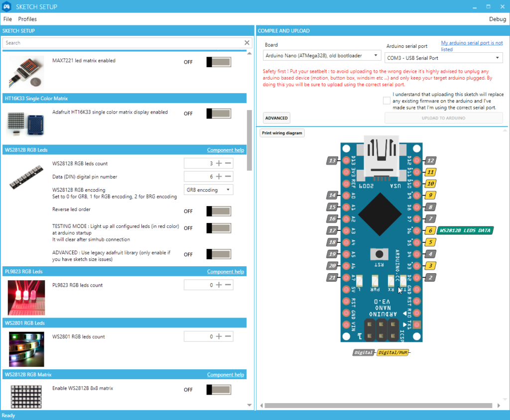Click pin 21 label on Arduino diagram
Image resolution: width=510 pixels, height=420 pixels.
pos(332,277)
